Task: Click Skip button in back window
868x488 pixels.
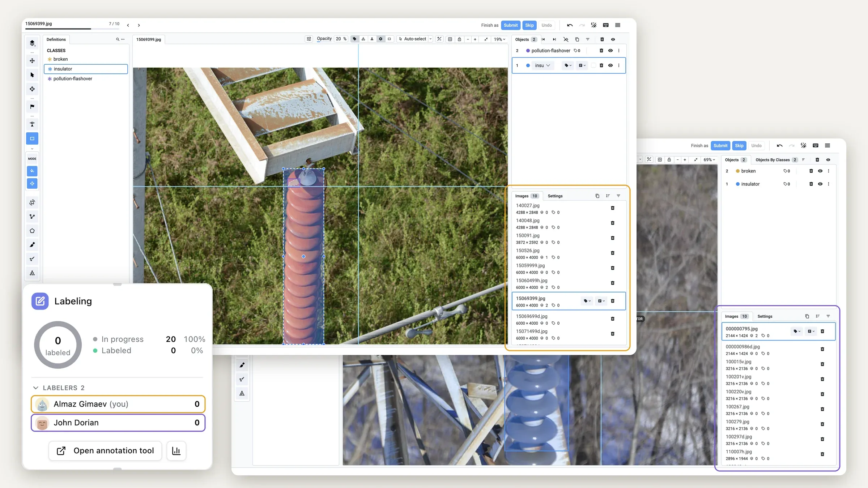Action: (739, 146)
